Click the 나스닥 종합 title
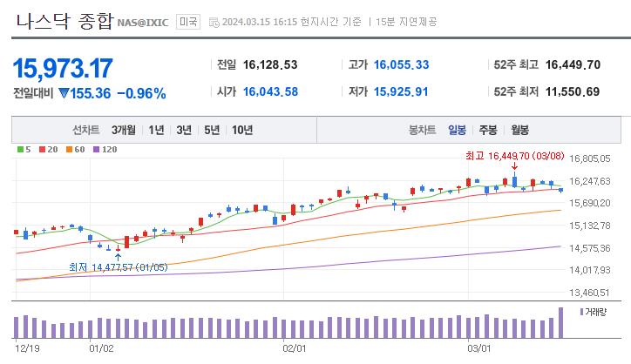Screen dimensions: 631x364 coord(64,21)
